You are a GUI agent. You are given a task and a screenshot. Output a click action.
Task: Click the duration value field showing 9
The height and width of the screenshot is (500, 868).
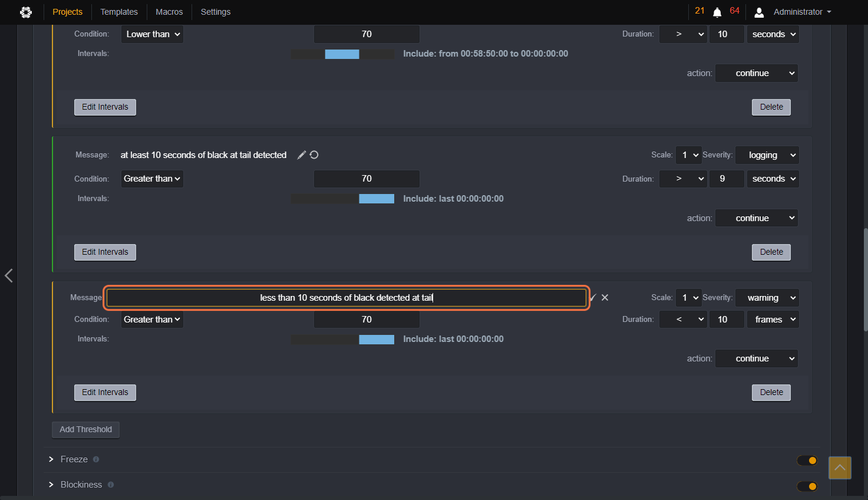pyautogui.click(x=727, y=179)
